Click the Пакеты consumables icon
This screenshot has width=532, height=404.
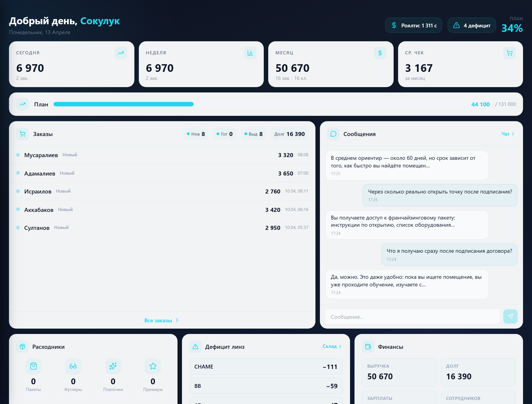click(33, 366)
